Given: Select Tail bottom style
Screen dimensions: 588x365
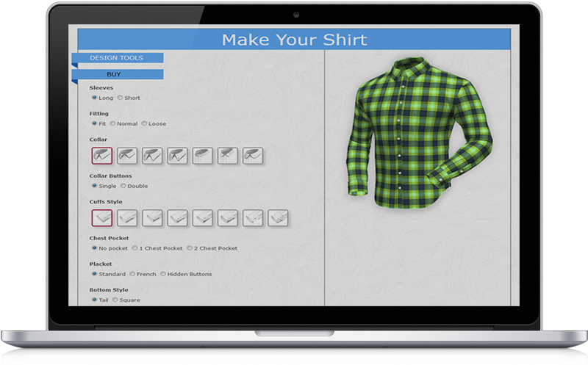Looking at the screenshot, I should pos(95,300).
